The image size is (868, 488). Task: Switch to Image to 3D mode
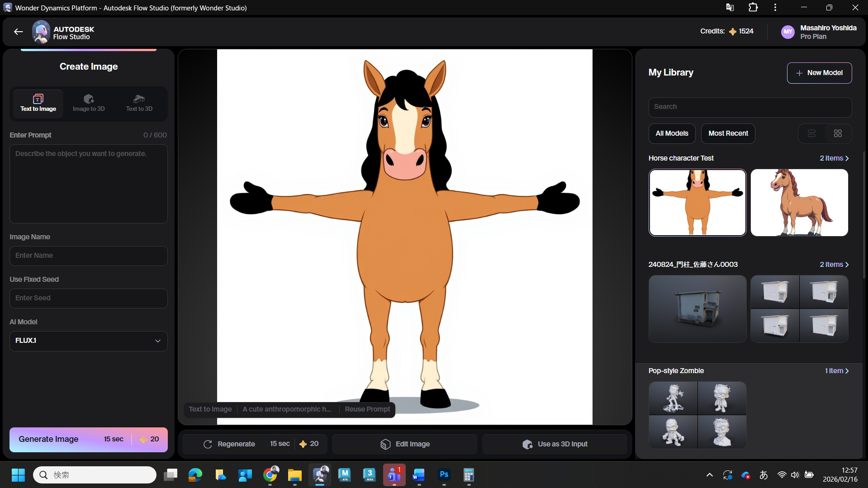(x=89, y=103)
